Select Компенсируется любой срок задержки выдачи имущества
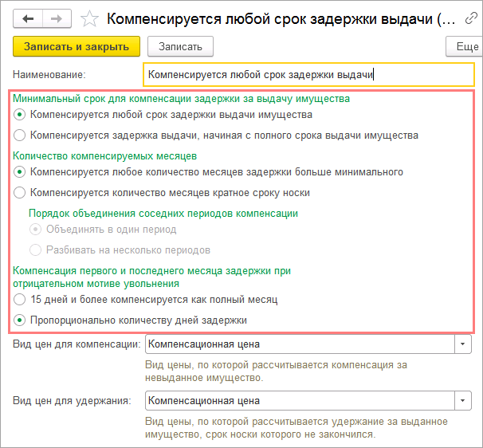The image size is (483, 448). point(163,115)
